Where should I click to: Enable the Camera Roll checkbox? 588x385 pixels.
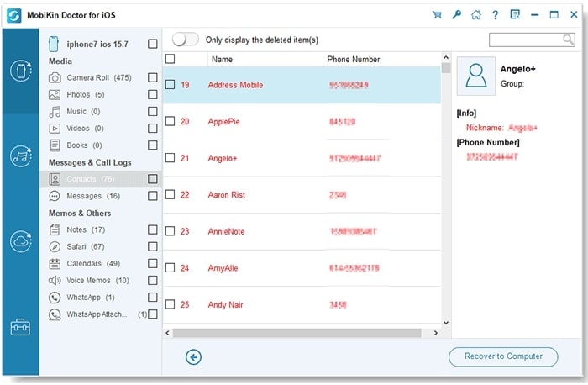(x=153, y=77)
